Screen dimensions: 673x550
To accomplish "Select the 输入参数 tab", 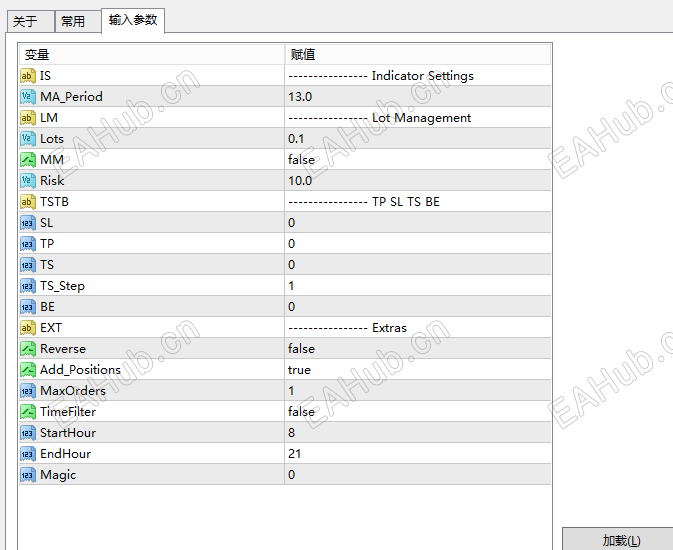I will pos(133,20).
